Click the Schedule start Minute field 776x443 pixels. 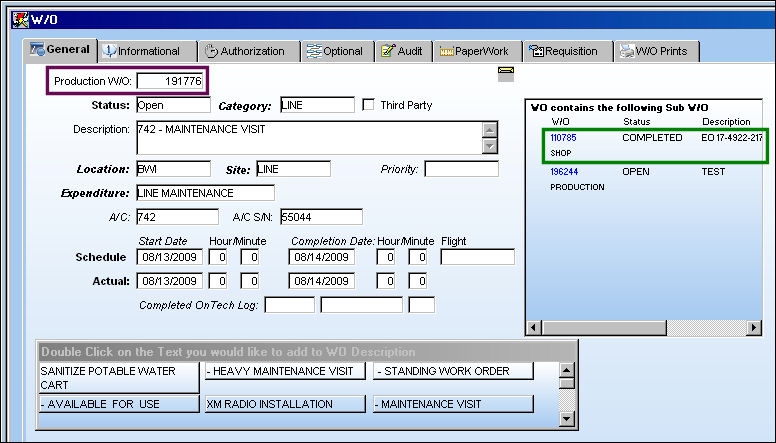point(249,257)
